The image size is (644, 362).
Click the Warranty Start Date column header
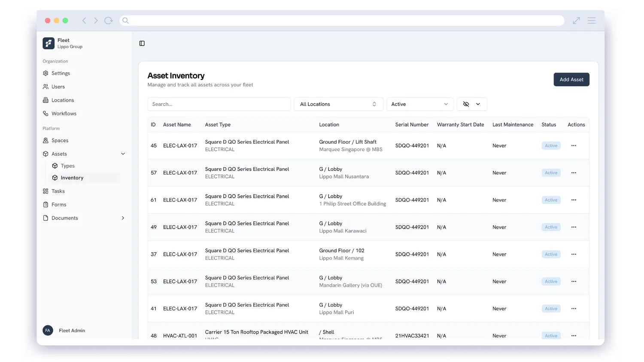[460, 125]
